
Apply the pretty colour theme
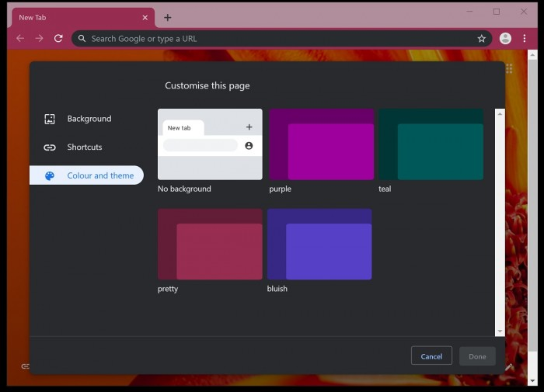point(210,244)
